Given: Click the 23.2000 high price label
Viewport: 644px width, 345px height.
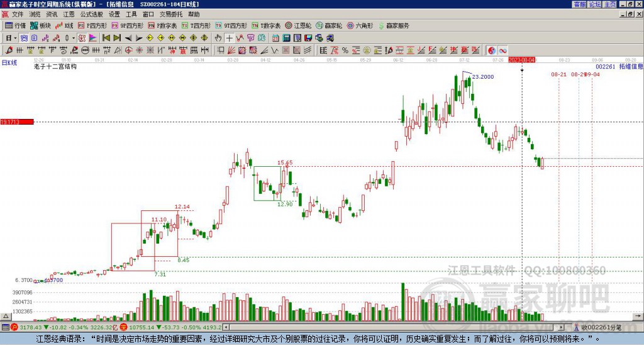Looking at the screenshot, I should tap(482, 77).
